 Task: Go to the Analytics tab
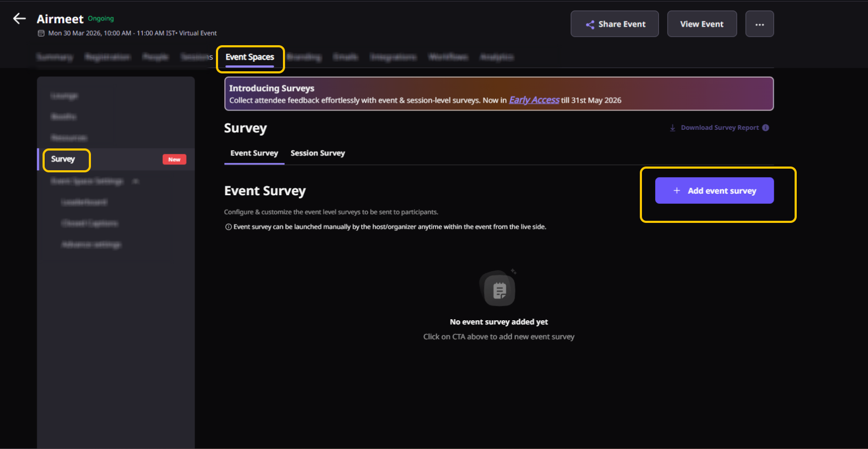click(x=497, y=57)
